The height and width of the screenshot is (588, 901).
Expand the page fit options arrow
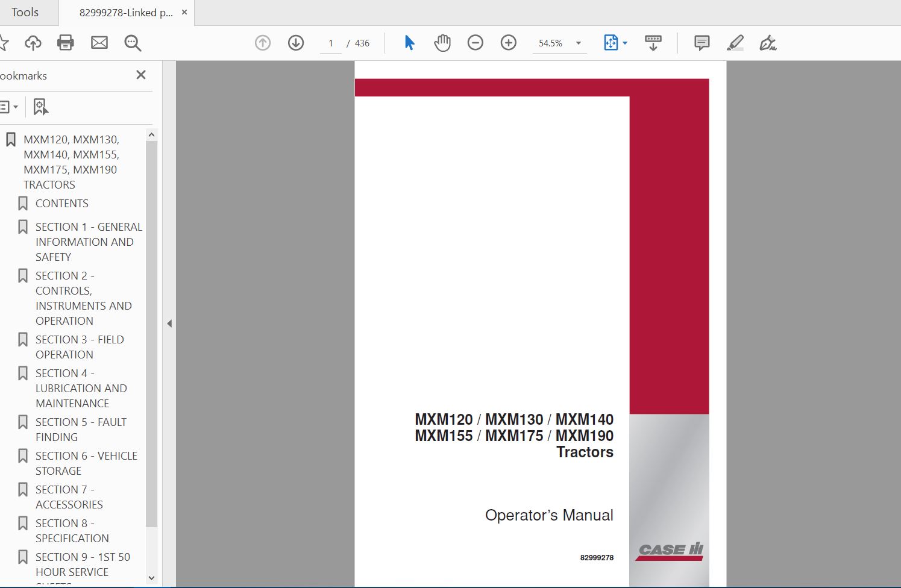[x=625, y=43]
